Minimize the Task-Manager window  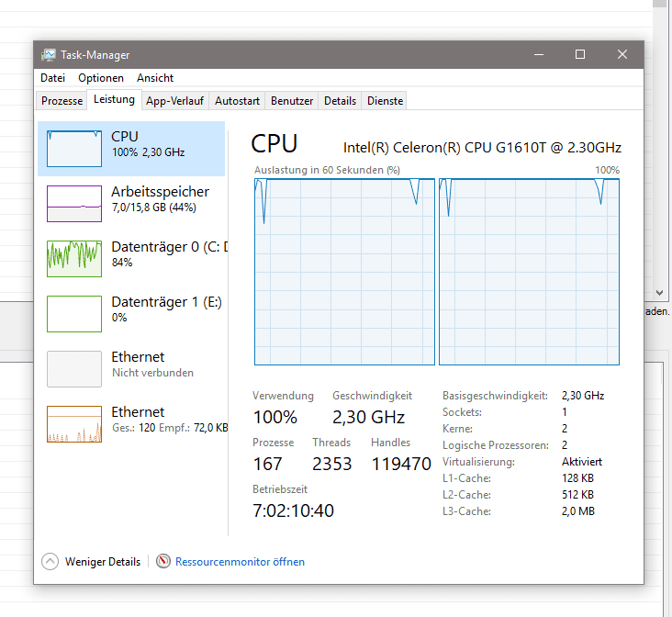tap(539, 54)
